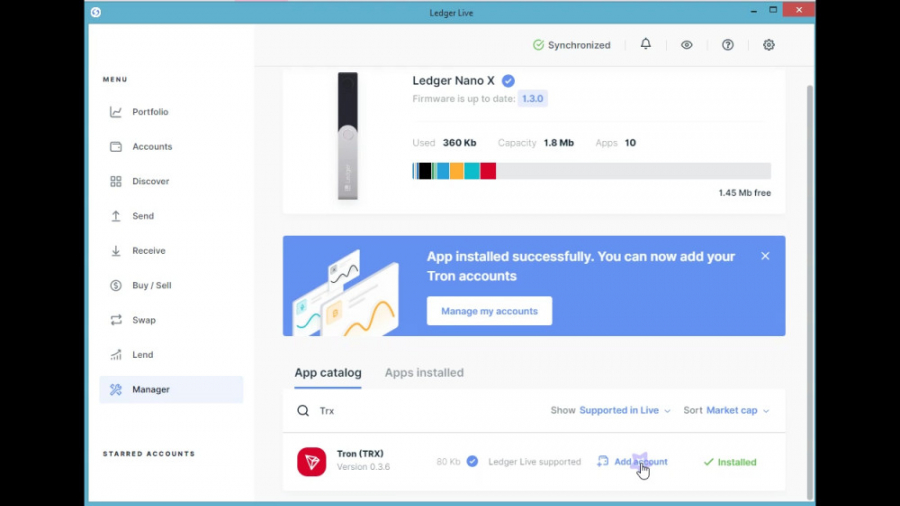Open settings with the gear icon
Screen dimensions: 900x506
coord(769,45)
